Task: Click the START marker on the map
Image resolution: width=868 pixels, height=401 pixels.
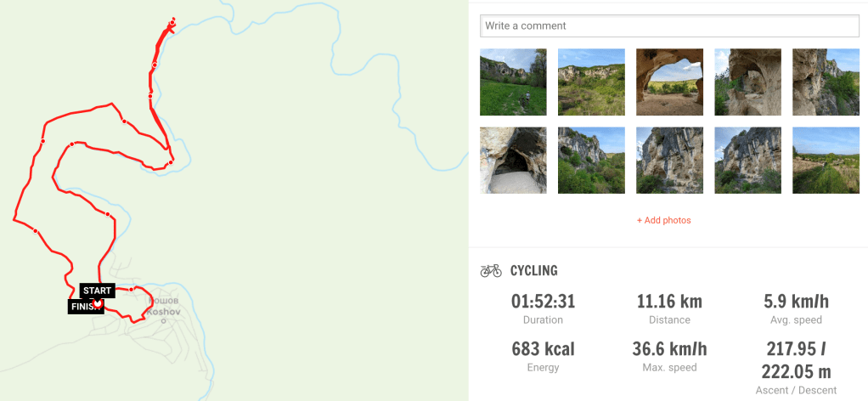Action: pyautogui.click(x=97, y=291)
